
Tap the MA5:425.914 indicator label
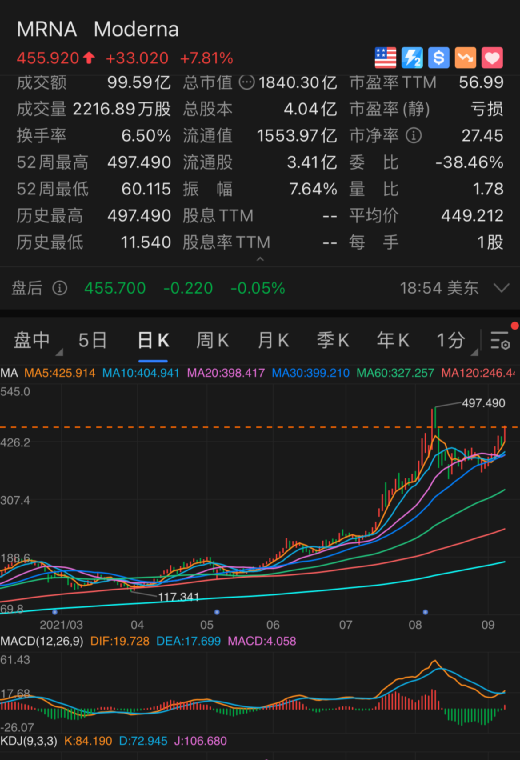(x=60, y=373)
